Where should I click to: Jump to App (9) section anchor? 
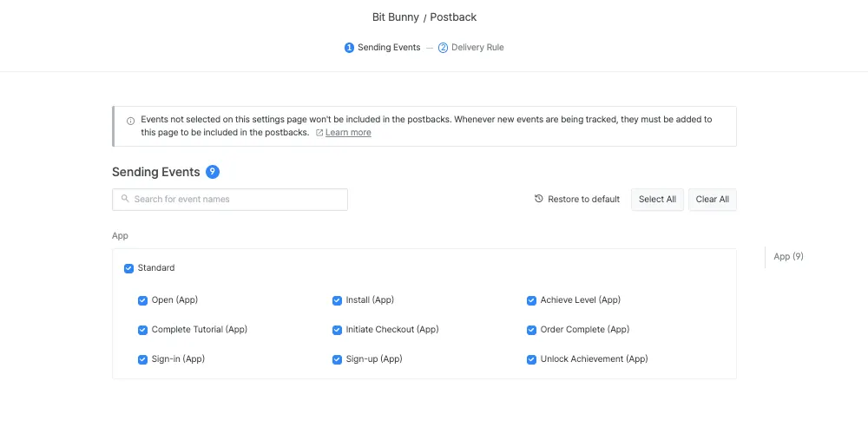coord(788,257)
